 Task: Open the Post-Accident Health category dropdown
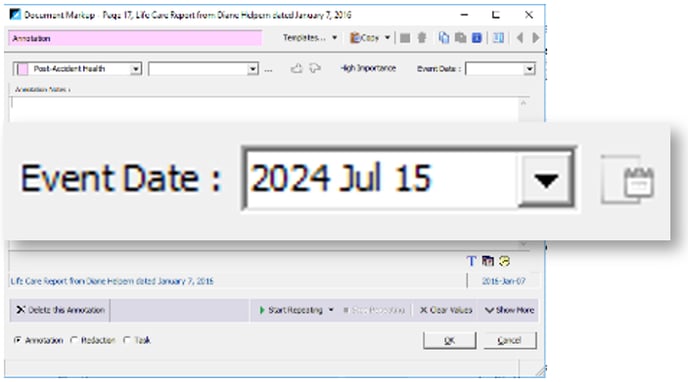pyautogui.click(x=136, y=69)
